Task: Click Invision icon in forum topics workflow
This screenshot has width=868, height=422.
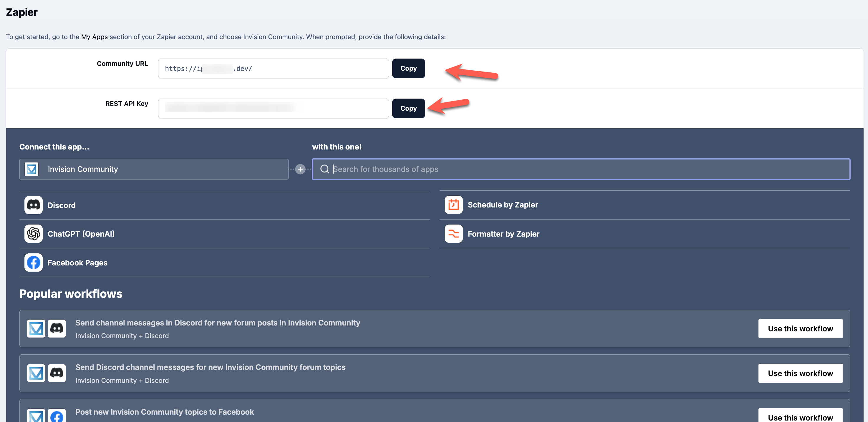Action: click(36, 373)
